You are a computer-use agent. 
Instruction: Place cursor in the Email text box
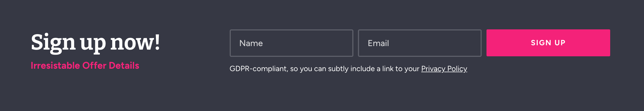[420, 43]
